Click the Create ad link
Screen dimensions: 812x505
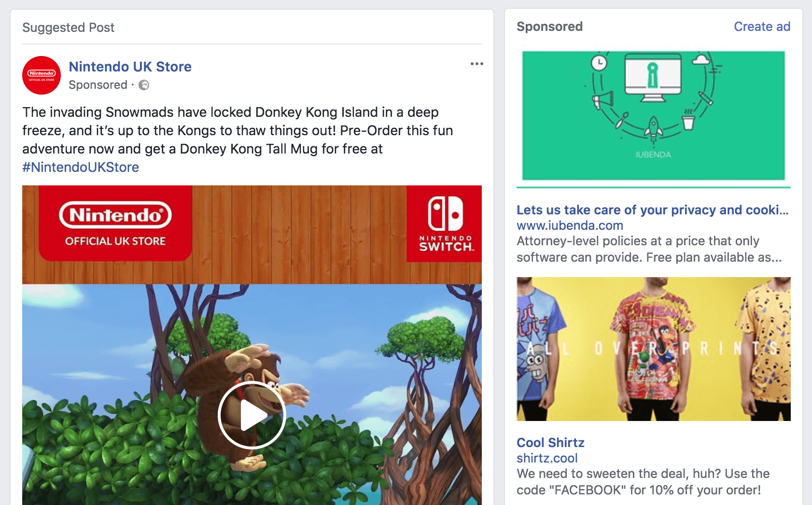(x=762, y=27)
